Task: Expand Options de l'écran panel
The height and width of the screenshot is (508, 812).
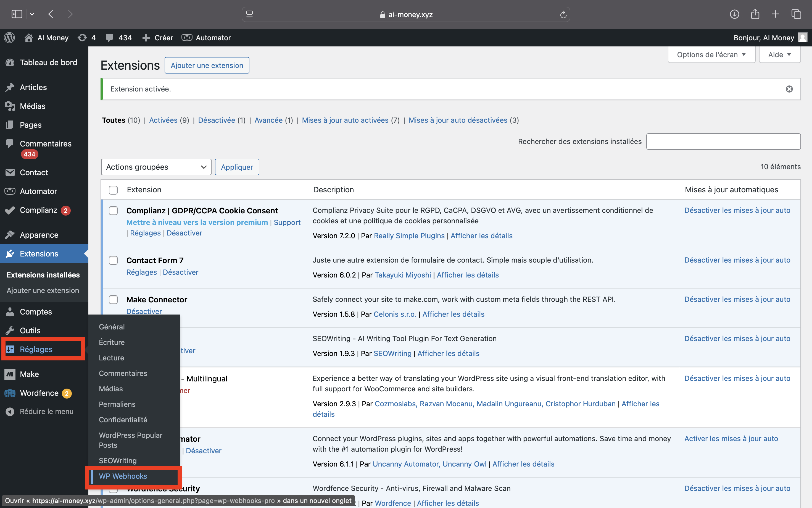Action: coord(711,55)
